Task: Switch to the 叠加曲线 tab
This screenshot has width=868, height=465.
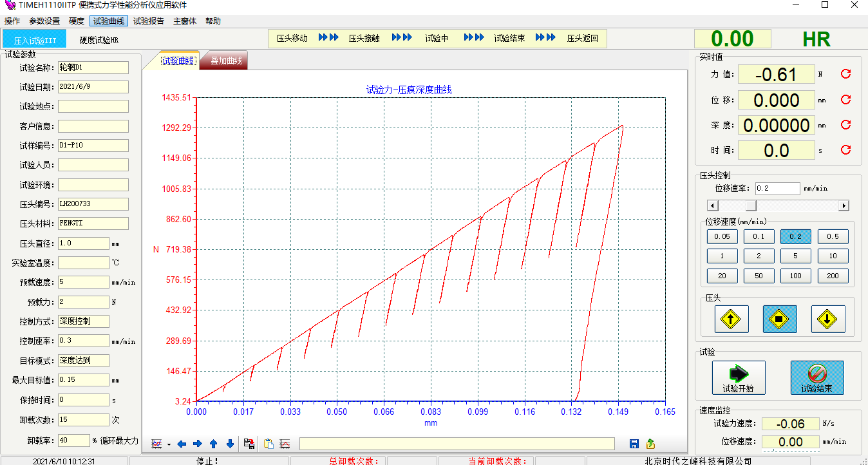Action: (226, 61)
